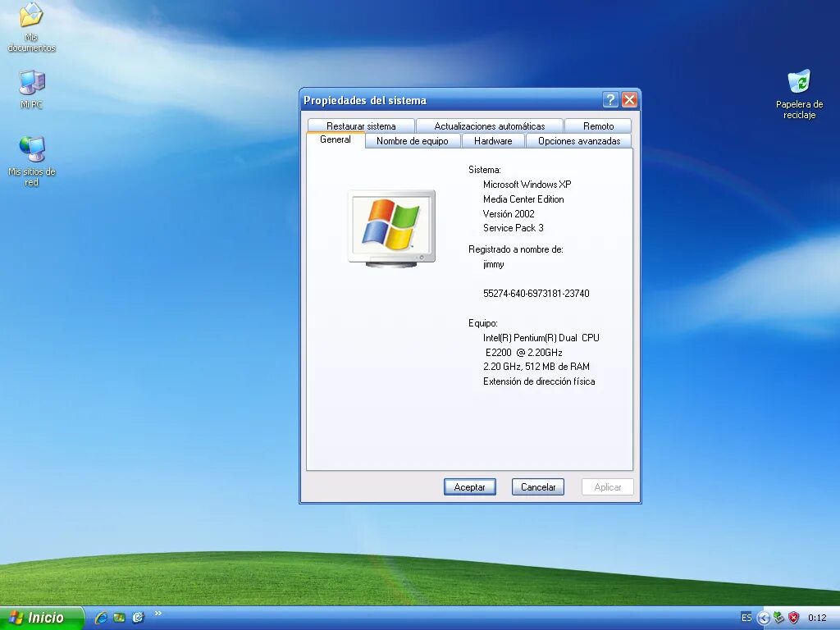The image size is (840, 630).
Task: Click the Media Center Edition text
Action: pyautogui.click(x=523, y=199)
